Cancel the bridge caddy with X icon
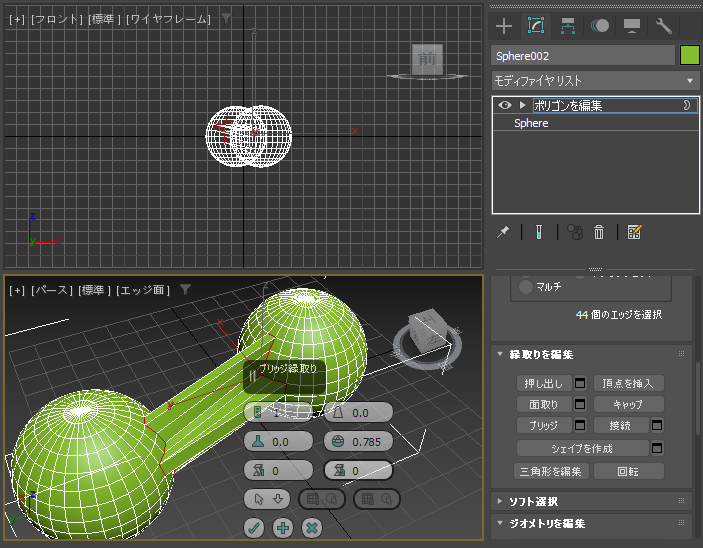This screenshot has height=548, width=703. pos(312,528)
